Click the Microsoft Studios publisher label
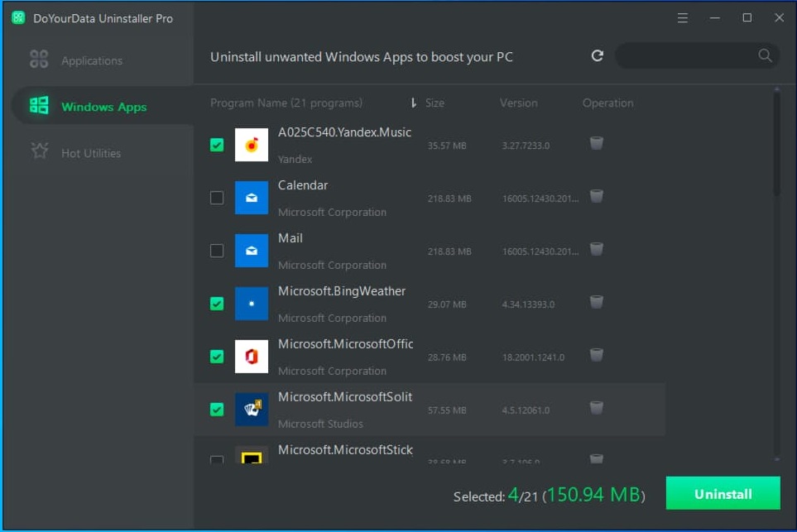797x532 pixels. tap(320, 424)
